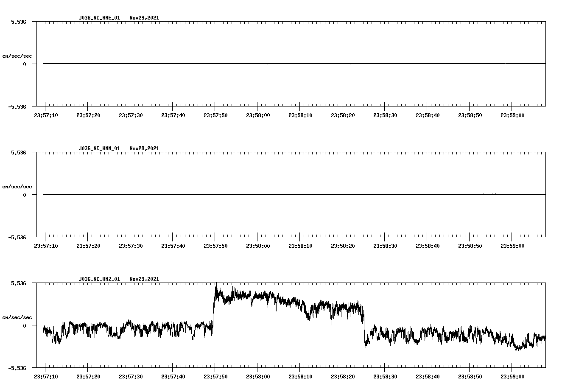Pick 23:58:50 on the HNN time axis
This screenshot has height=392, width=576.
[x=470, y=246]
